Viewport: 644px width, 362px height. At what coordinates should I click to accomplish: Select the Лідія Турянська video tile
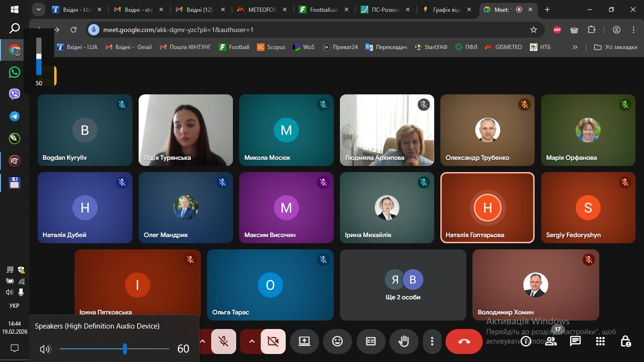[186, 130]
